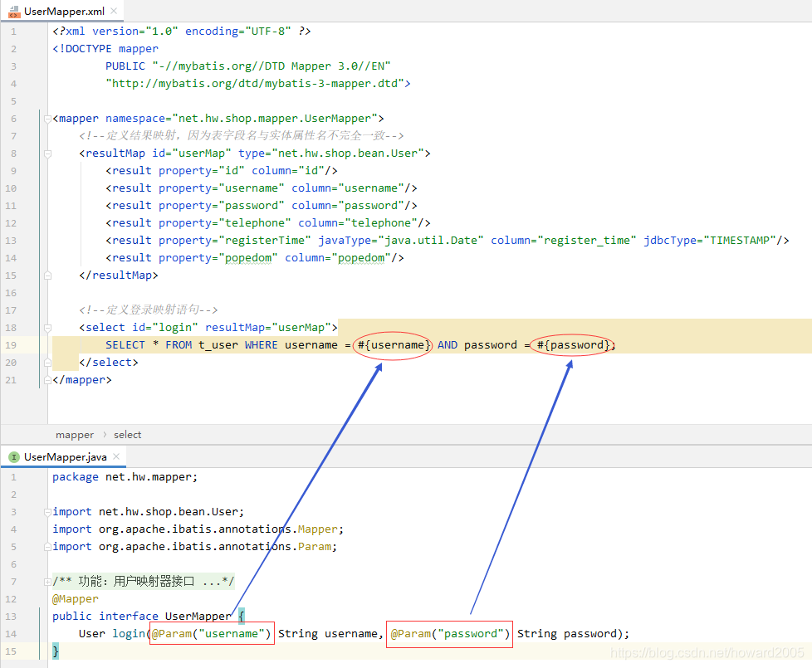
Task: Click the property "popedom" value on line 14
Action: (248, 258)
